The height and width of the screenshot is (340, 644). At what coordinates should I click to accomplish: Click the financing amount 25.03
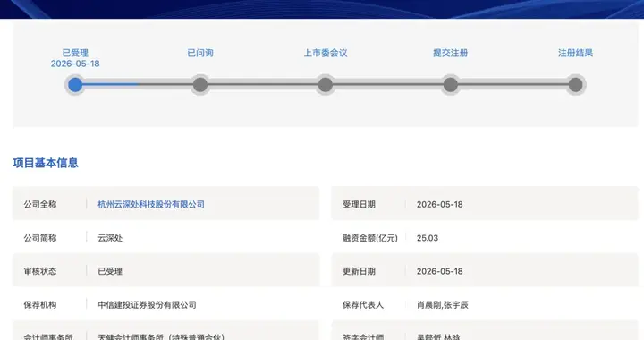pyautogui.click(x=428, y=238)
